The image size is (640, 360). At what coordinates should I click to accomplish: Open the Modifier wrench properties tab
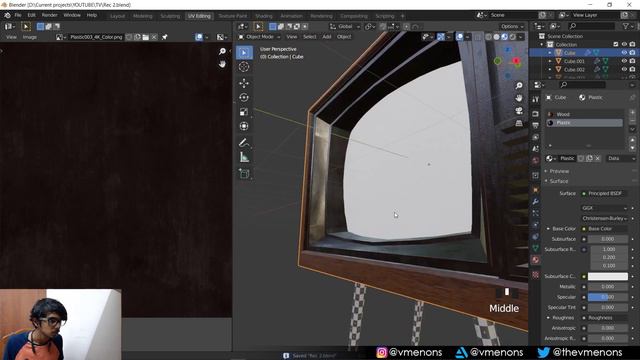(536, 202)
